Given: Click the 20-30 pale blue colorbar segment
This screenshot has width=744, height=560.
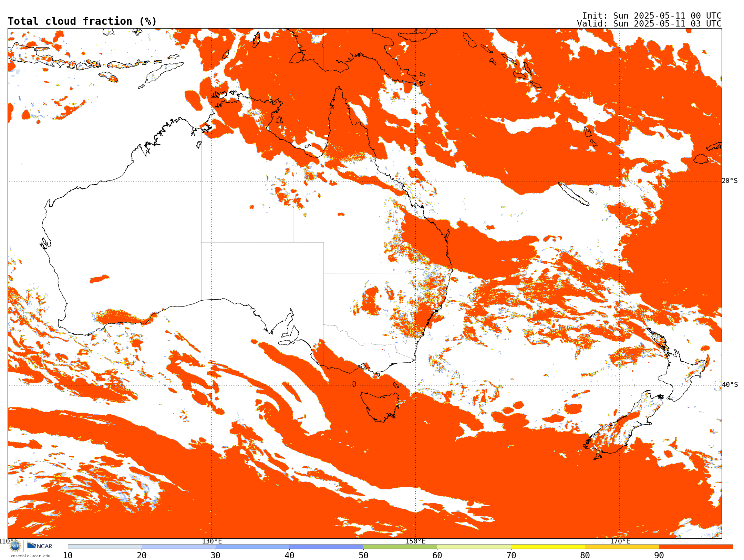Looking at the screenshot, I should point(178,547).
